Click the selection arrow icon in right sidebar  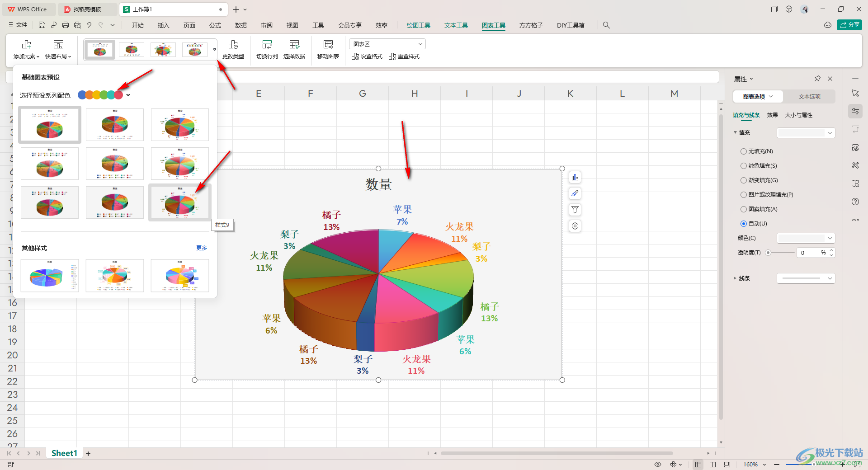(855, 93)
